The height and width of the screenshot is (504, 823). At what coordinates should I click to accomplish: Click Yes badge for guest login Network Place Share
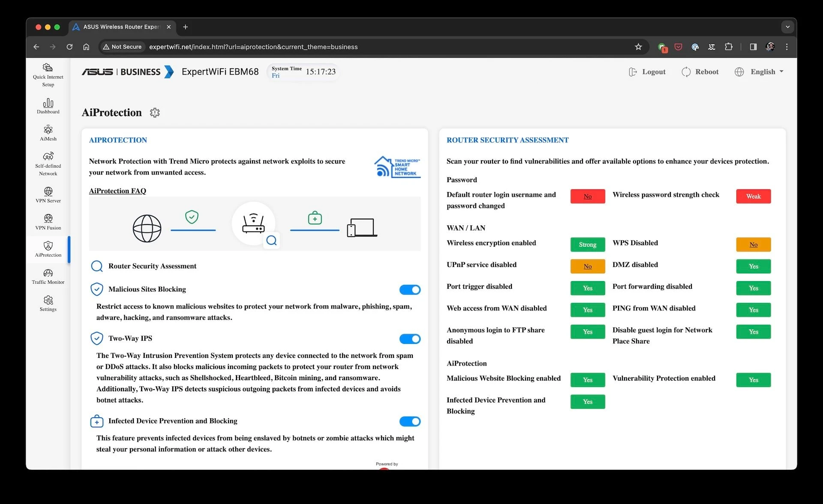coord(754,332)
